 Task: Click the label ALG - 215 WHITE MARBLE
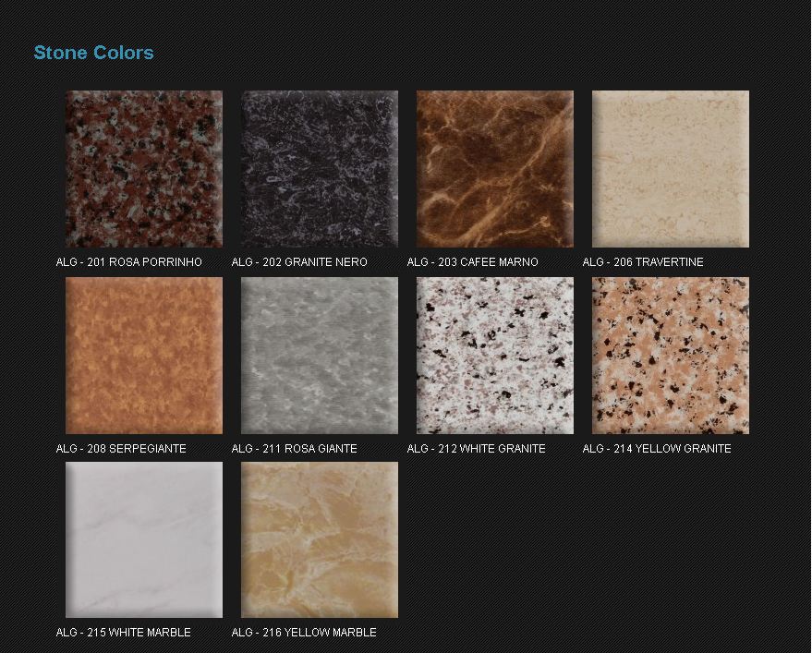coord(123,633)
